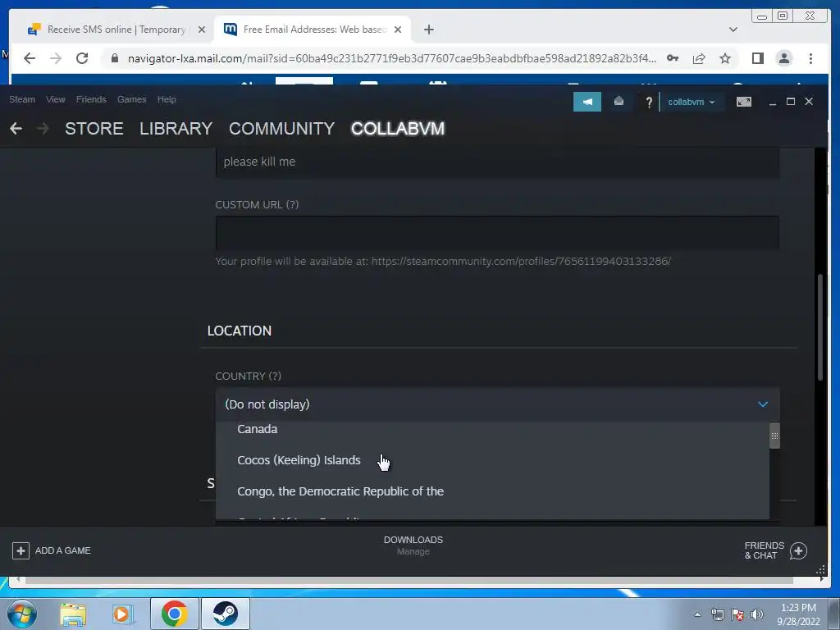Screen dimensions: 840x630
Task: Click the Custom URL input field
Action: point(497,232)
